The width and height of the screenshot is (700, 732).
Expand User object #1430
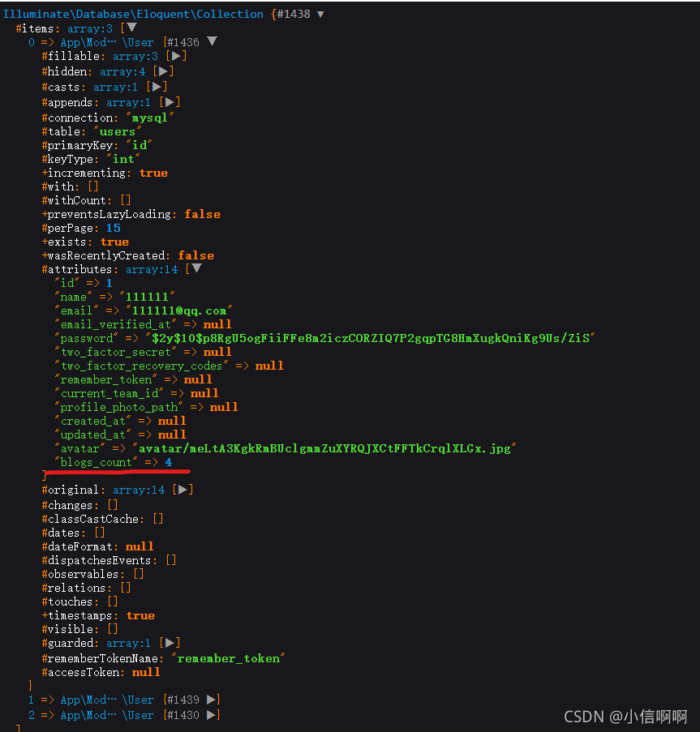click(x=211, y=715)
